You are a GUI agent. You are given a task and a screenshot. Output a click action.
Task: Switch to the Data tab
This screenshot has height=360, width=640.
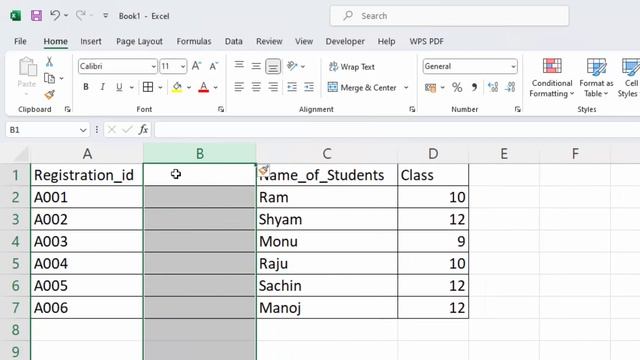coord(233,41)
